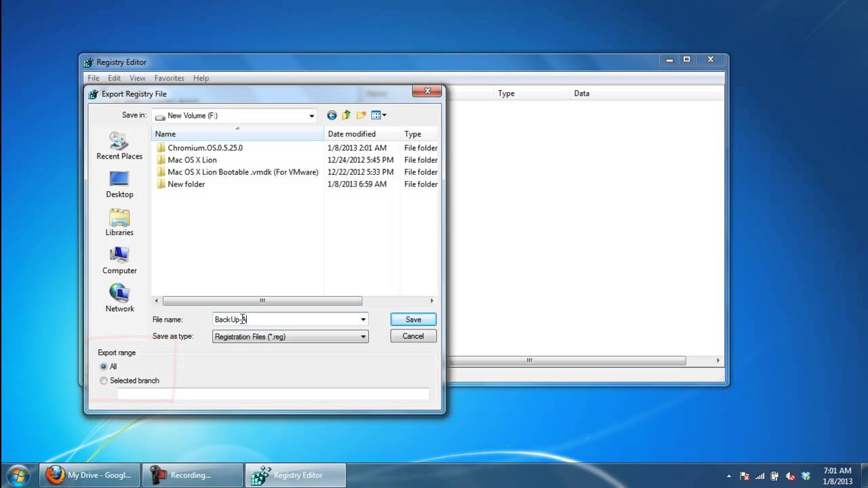Click the Registry Editor taskbar button
The height and width of the screenshot is (488, 868).
pos(296,475)
